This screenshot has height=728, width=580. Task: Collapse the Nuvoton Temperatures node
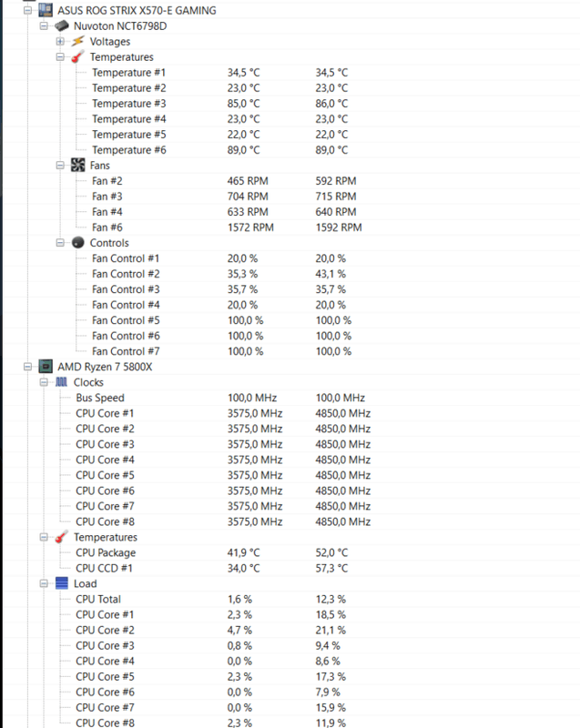(x=60, y=56)
